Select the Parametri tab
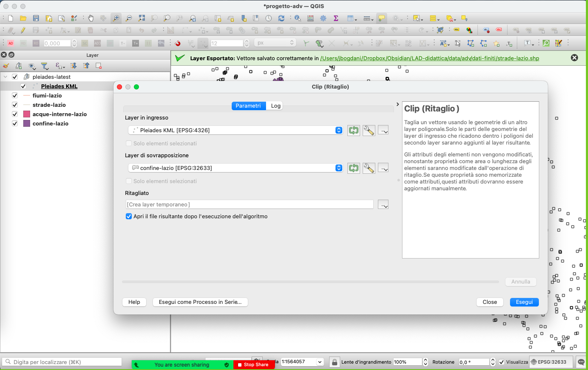The height and width of the screenshot is (370, 588). point(248,106)
